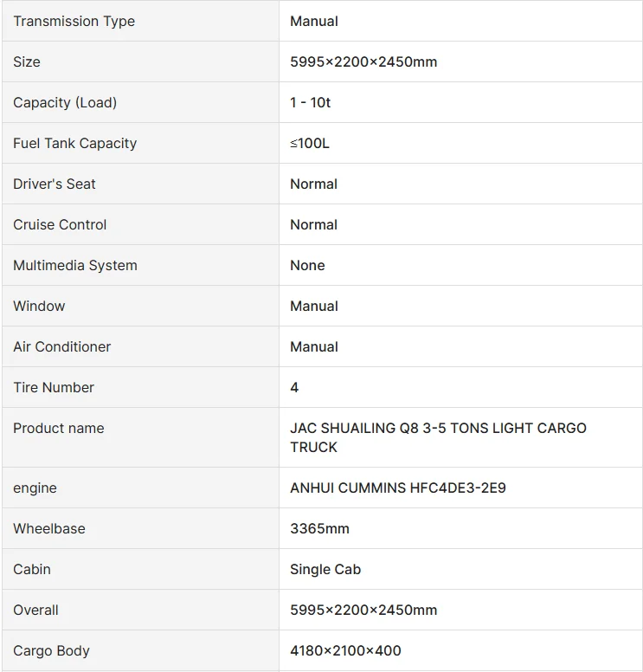Select the Capacity (Load) label
The image size is (643, 672).
65,102
